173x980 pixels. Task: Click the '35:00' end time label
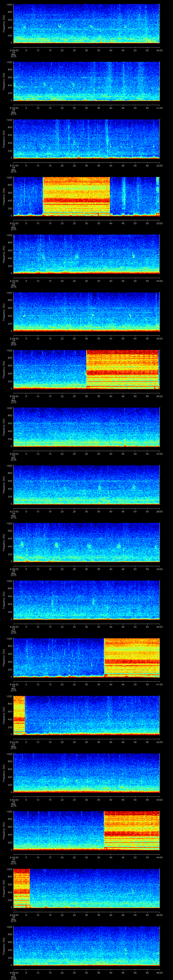160,339
